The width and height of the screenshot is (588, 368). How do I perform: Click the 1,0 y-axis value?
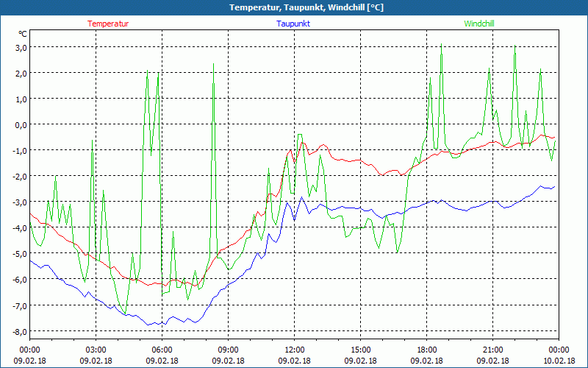(x=21, y=99)
